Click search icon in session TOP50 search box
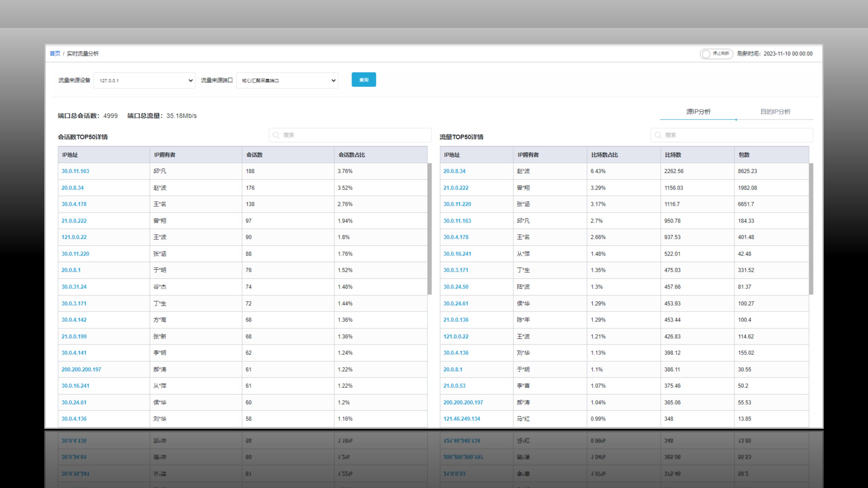This screenshot has width=868, height=488. point(276,135)
